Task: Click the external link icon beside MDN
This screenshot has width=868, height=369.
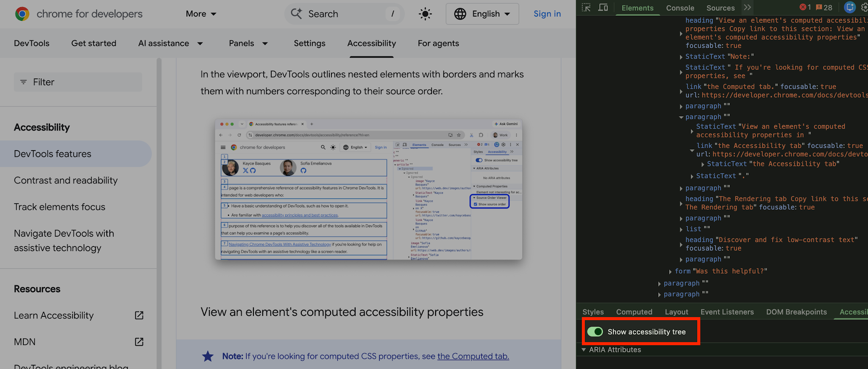Action: pos(139,342)
